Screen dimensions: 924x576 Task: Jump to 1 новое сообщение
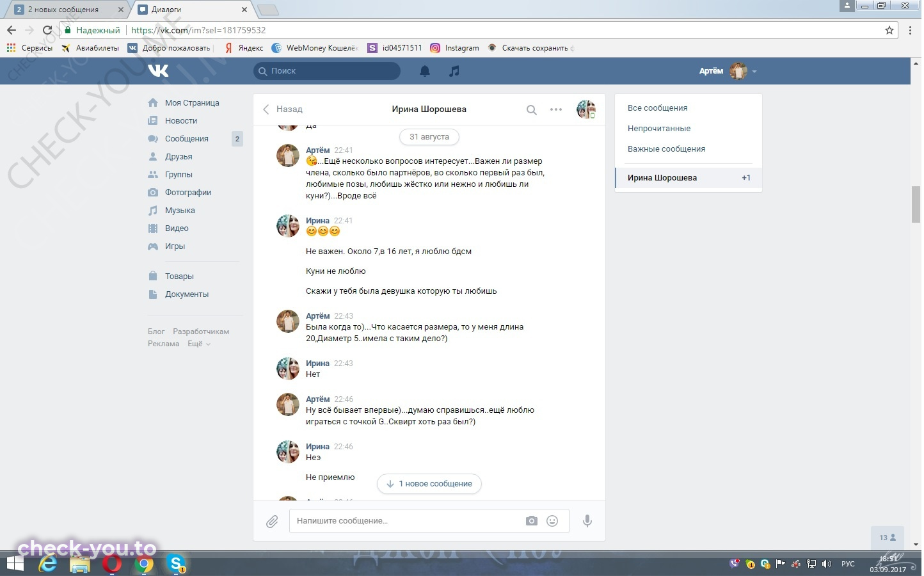point(429,484)
